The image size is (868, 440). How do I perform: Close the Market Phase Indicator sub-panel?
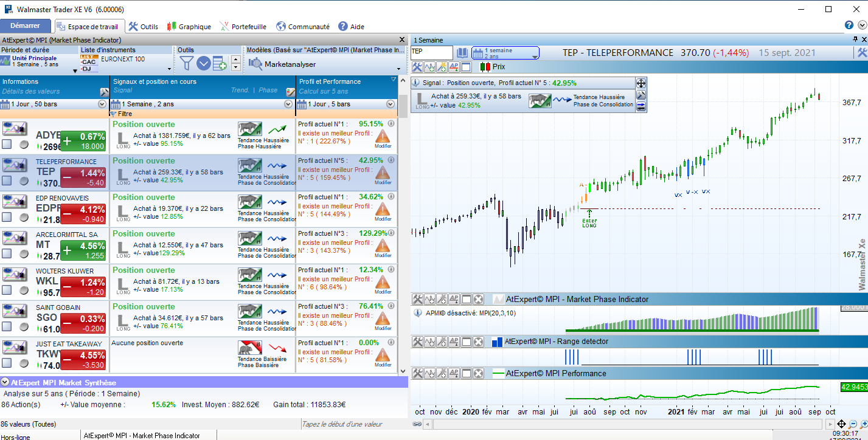pyautogui.click(x=478, y=299)
